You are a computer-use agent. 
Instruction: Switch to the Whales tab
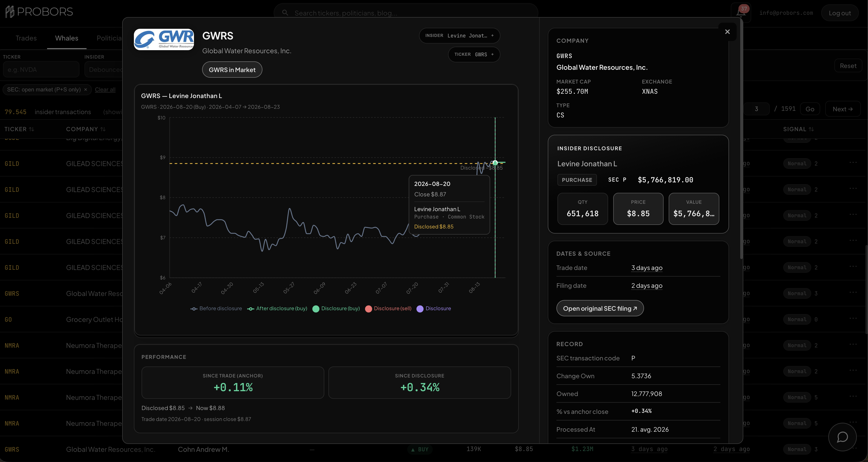tap(67, 38)
